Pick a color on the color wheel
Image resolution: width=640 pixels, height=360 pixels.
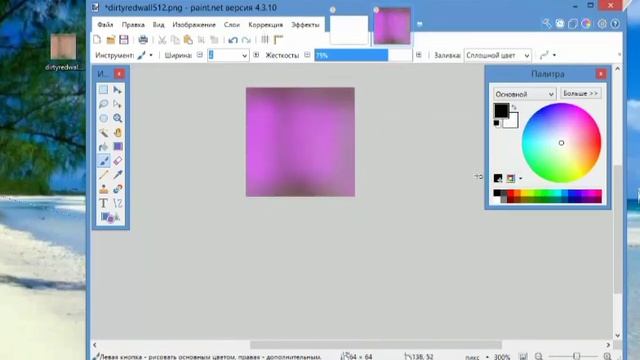[561, 143]
